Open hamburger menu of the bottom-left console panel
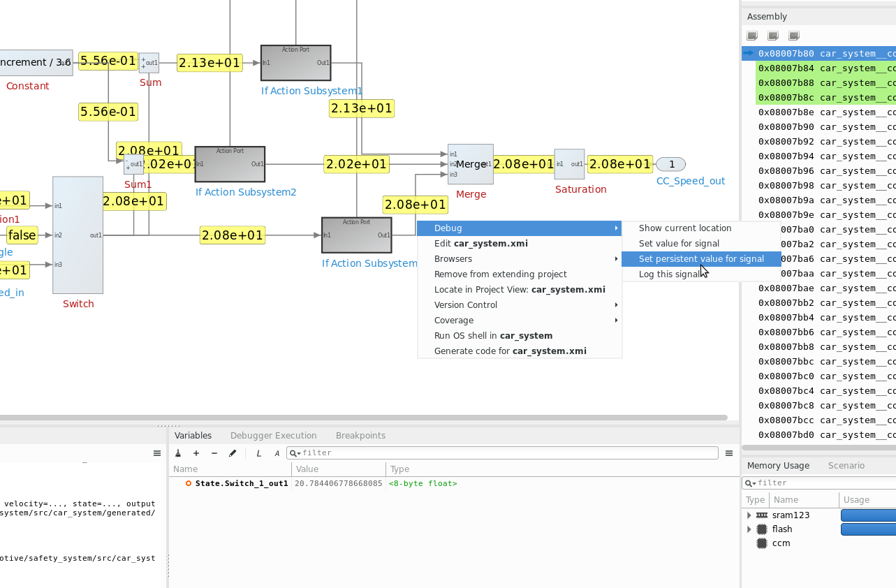The width and height of the screenshot is (896, 588). (157, 453)
